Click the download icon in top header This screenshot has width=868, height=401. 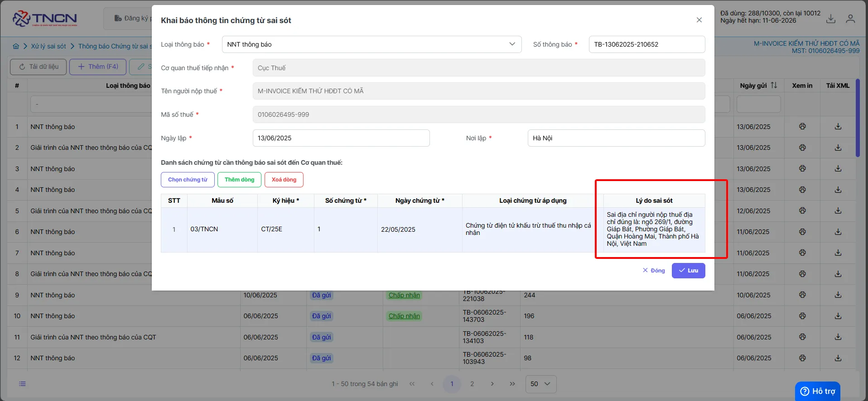(x=831, y=19)
